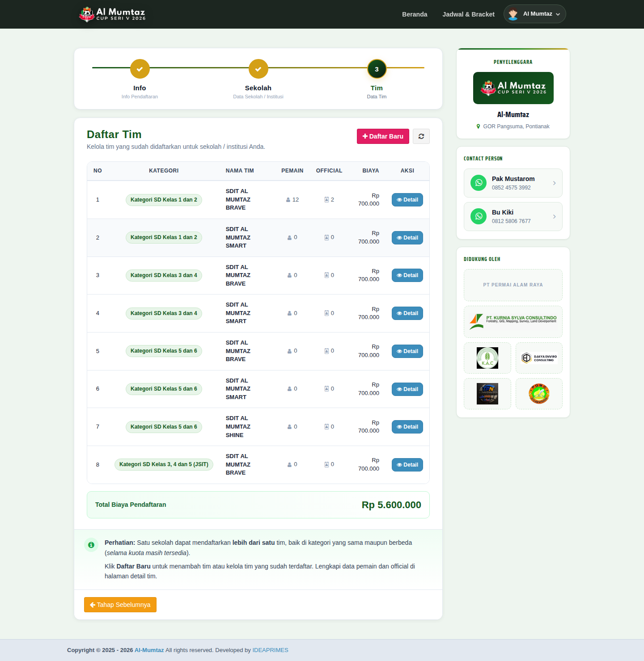This screenshot has height=661, width=644.
Task: Click the Daftar Baru button
Action: pos(383,136)
